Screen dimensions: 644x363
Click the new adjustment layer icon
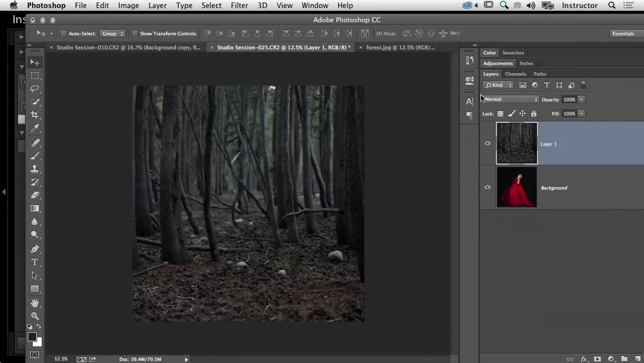coord(611,359)
